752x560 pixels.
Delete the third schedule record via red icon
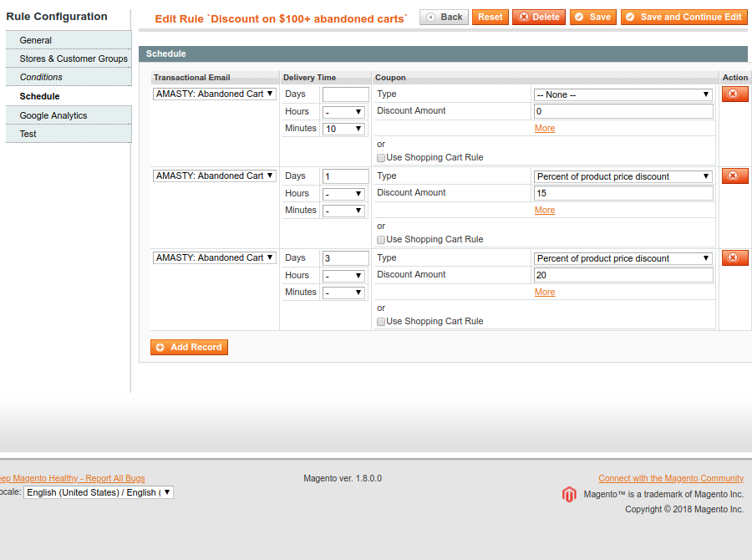(734, 258)
